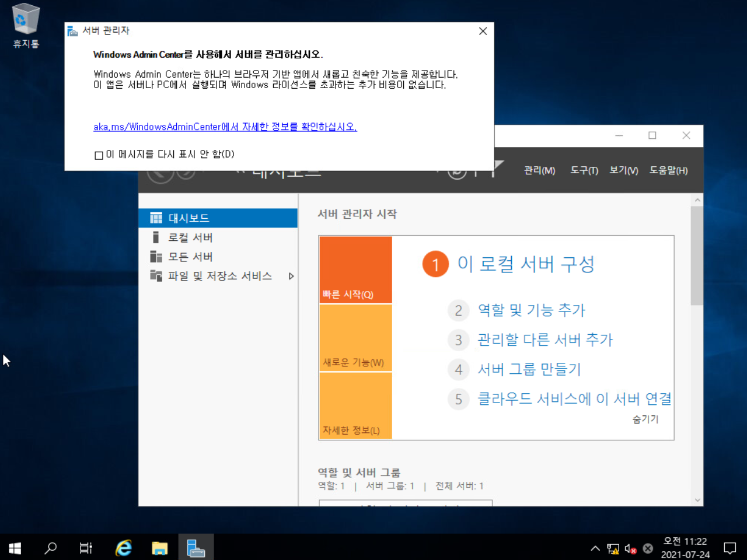Open the Action Center notification icon
This screenshot has height=560, width=747.
pyautogui.click(x=730, y=548)
